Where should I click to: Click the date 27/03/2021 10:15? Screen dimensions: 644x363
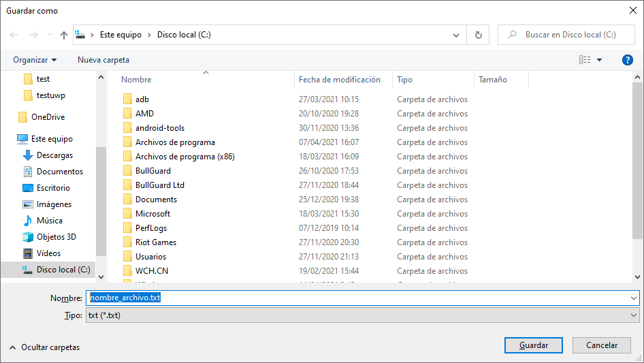pos(329,99)
